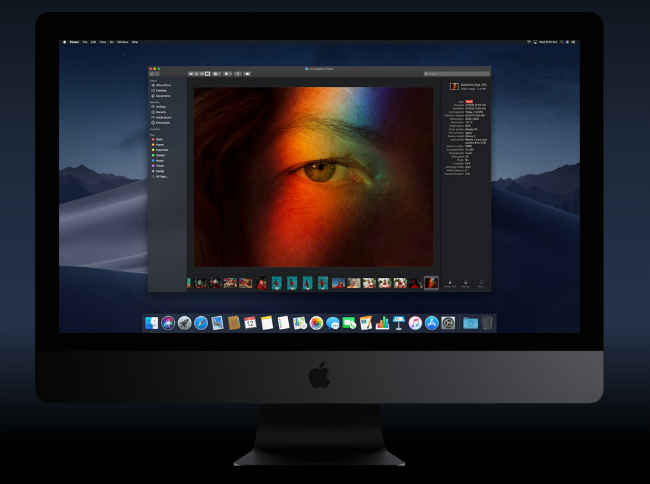650x484 pixels.
Task: Open Applications in the sidebar
Action: (x=162, y=118)
